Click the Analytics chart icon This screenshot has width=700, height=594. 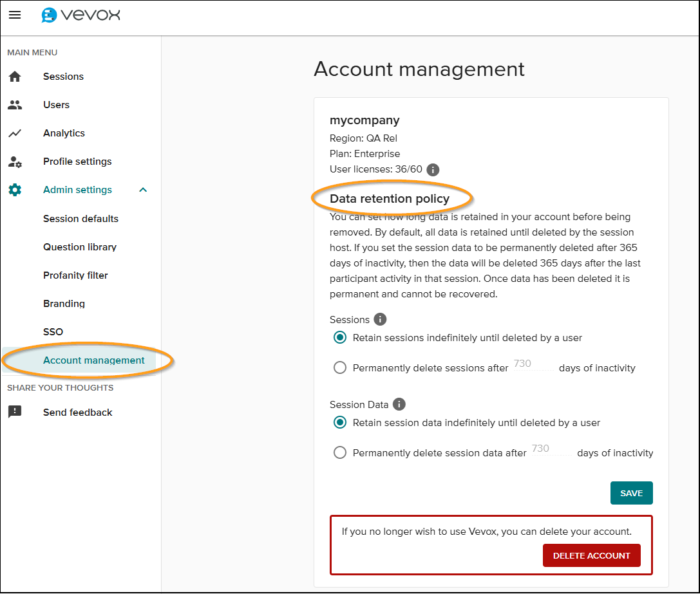pyautogui.click(x=15, y=133)
